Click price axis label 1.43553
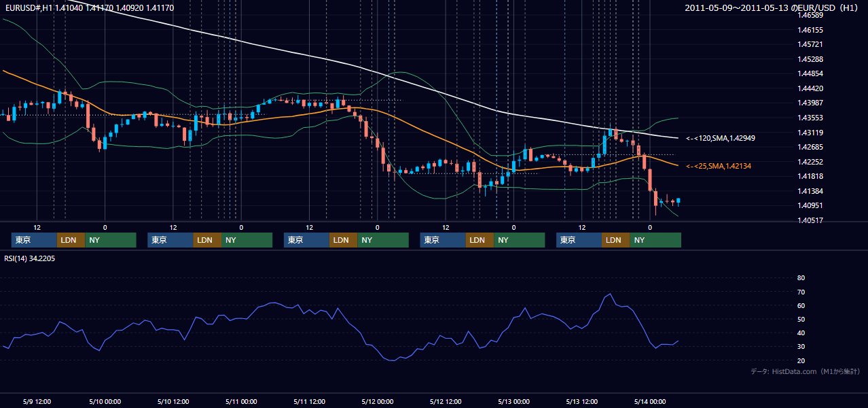This screenshot has height=408, width=868. point(810,118)
